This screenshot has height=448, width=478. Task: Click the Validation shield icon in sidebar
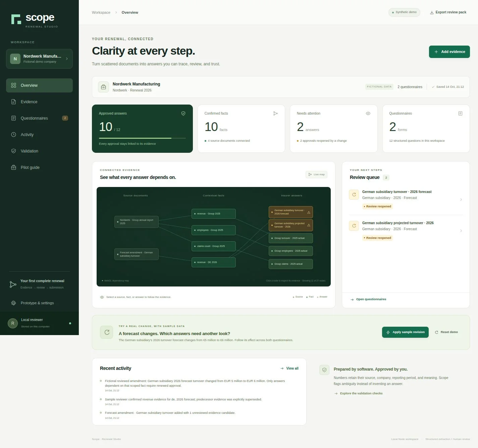(x=14, y=151)
